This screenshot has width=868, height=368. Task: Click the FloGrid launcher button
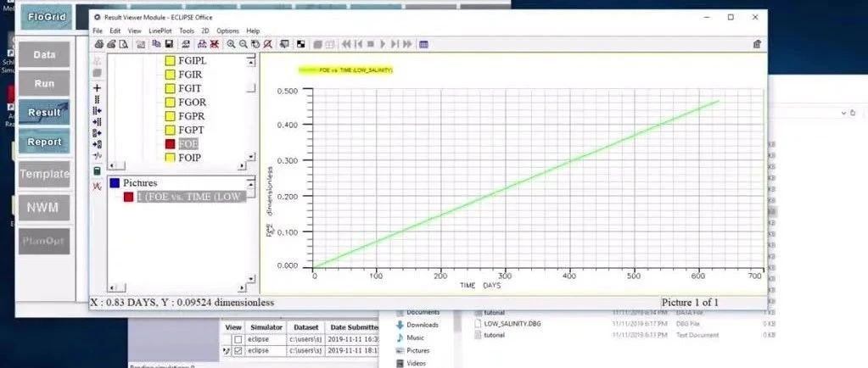[47, 17]
